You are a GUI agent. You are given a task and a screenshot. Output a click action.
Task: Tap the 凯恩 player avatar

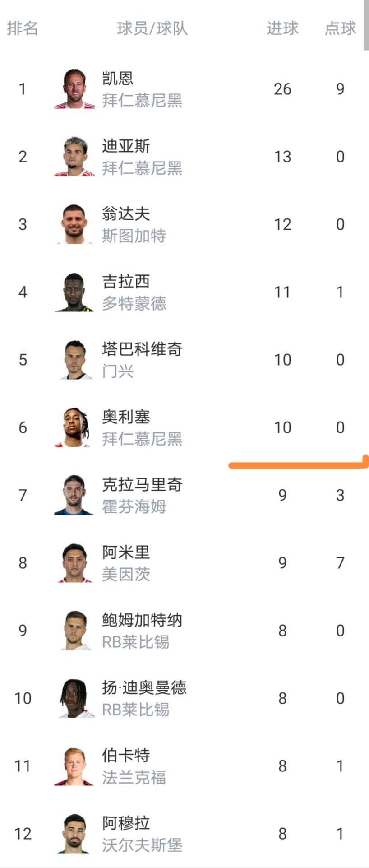pyautogui.click(x=74, y=89)
